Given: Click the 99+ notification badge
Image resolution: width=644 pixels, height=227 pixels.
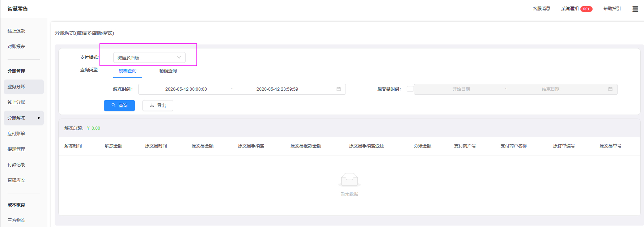Looking at the screenshot, I should tap(586, 9).
